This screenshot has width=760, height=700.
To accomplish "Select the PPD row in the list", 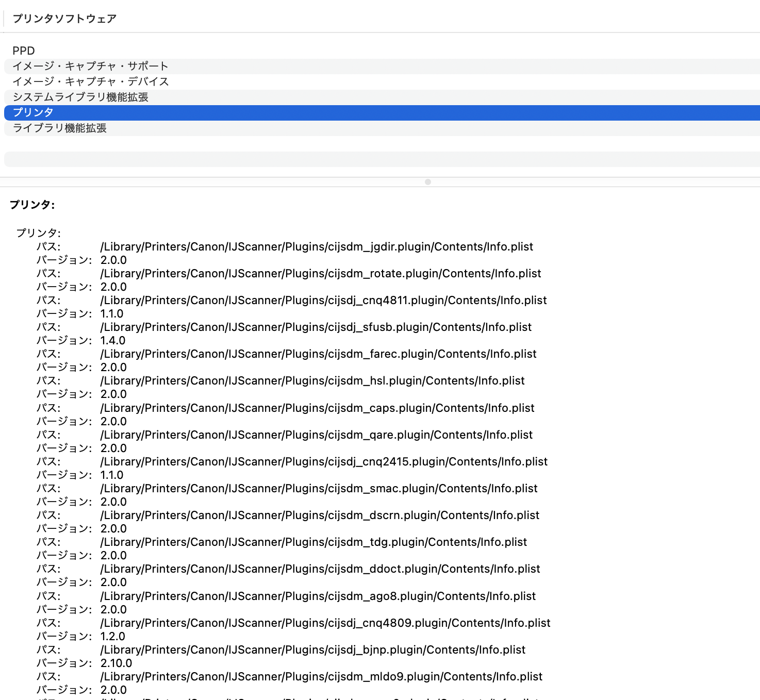I will (x=382, y=51).
